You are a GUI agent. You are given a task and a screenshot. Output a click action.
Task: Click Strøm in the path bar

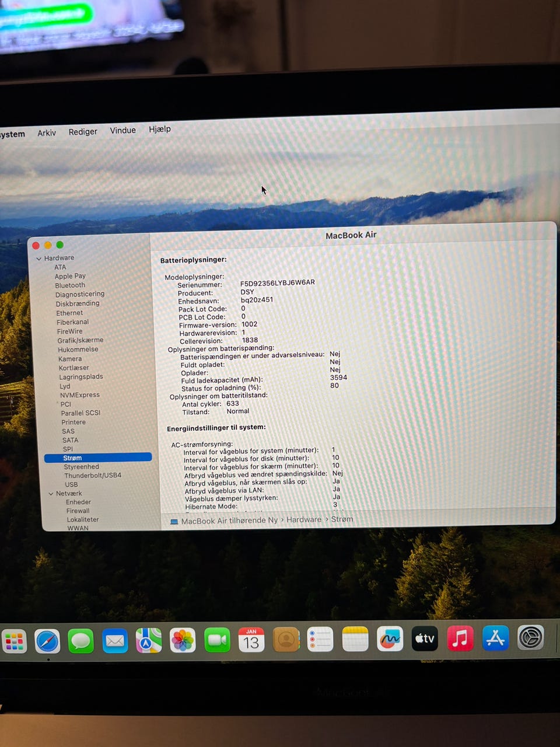tap(342, 519)
